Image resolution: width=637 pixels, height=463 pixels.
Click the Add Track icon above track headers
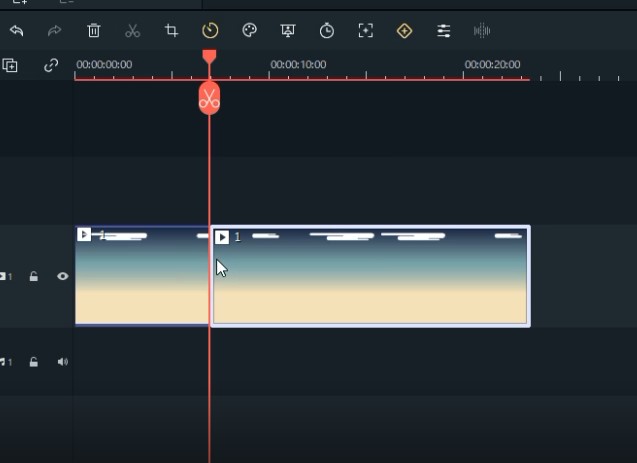(x=10, y=66)
